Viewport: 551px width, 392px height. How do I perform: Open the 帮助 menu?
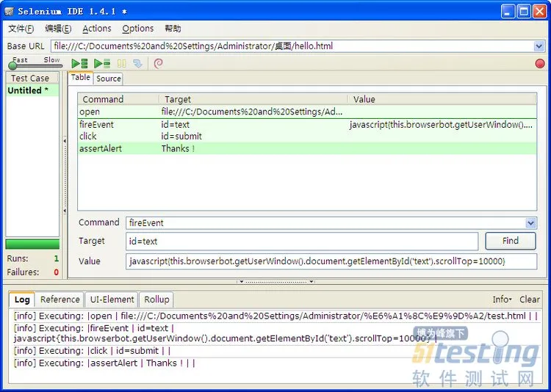coord(173,29)
